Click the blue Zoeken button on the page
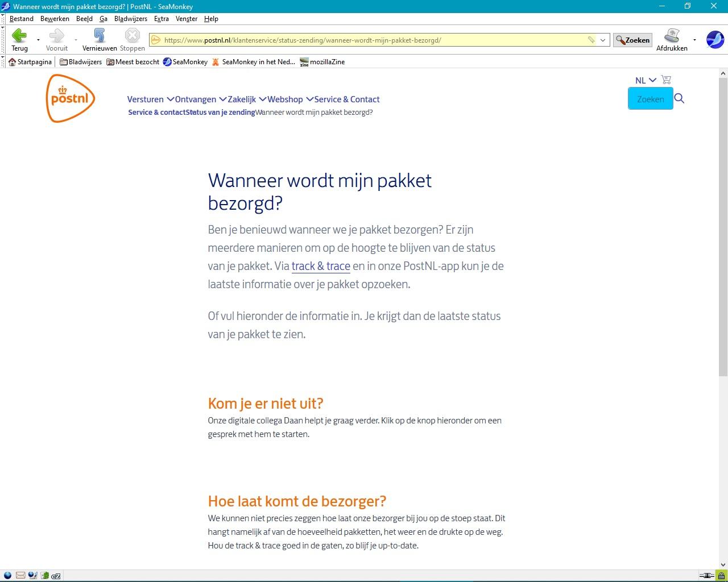 pyautogui.click(x=650, y=98)
